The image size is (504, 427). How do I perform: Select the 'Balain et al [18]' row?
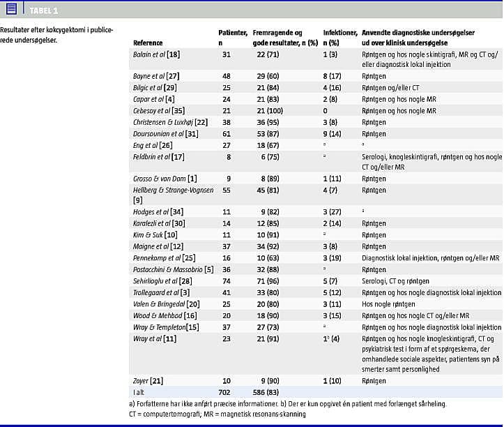[316, 59]
